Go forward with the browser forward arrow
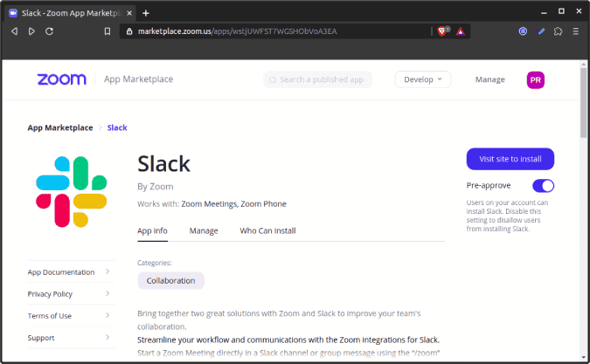Viewport: 590px width, 364px height. pyautogui.click(x=31, y=31)
